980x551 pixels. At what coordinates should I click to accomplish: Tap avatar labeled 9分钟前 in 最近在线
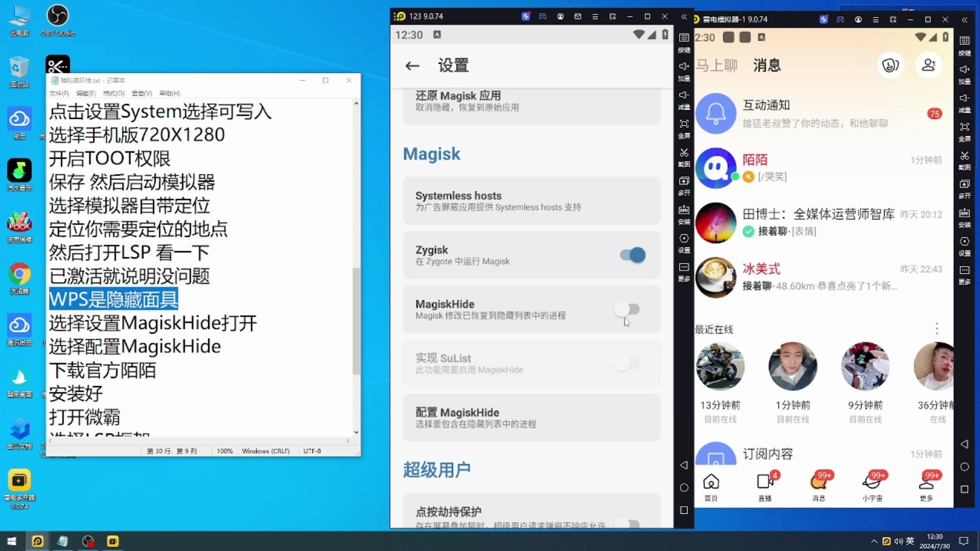[x=865, y=366]
